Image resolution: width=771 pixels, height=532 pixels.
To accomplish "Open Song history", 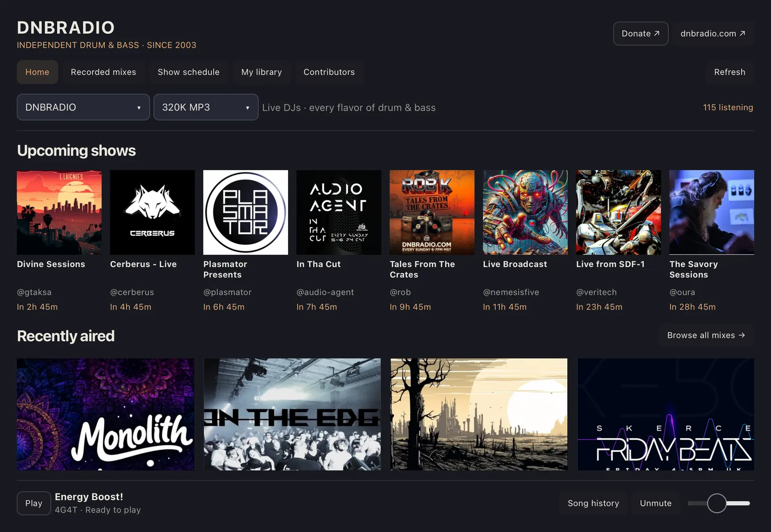I will 593,503.
